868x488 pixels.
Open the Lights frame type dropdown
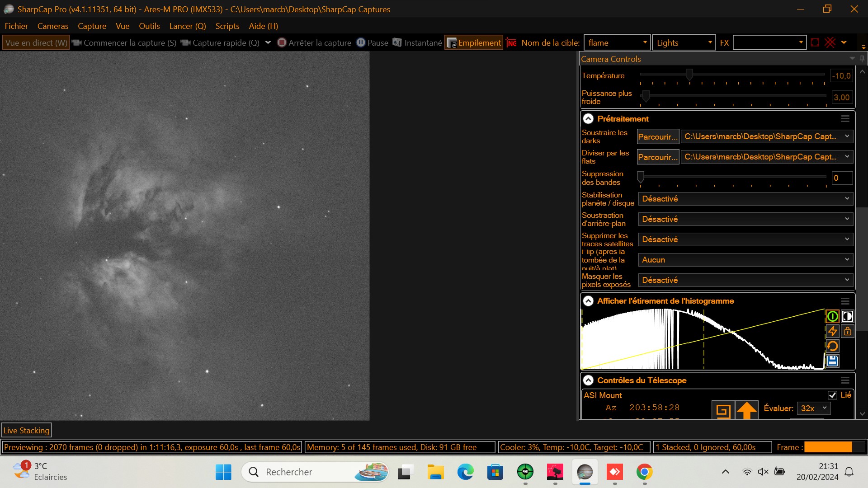[x=710, y=42]
